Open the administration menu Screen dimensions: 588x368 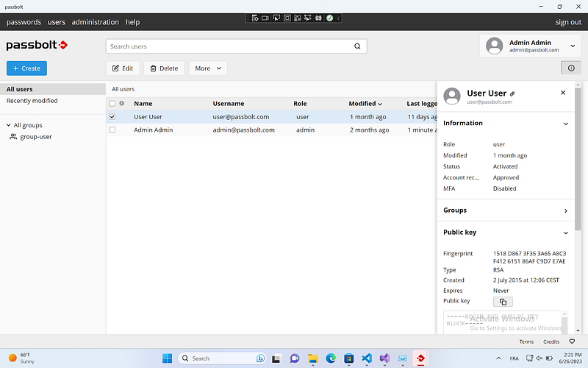pyautogui.click(x=96, y=22)
